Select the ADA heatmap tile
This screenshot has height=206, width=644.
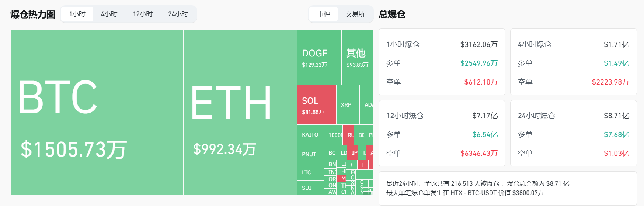coord(367,105)
